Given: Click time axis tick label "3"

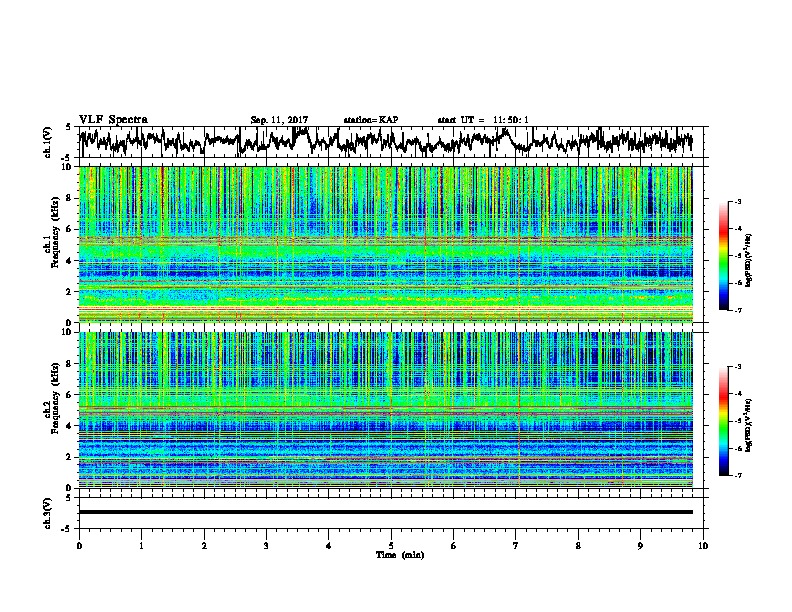Looking at the screenshot, I should (266, 546).
